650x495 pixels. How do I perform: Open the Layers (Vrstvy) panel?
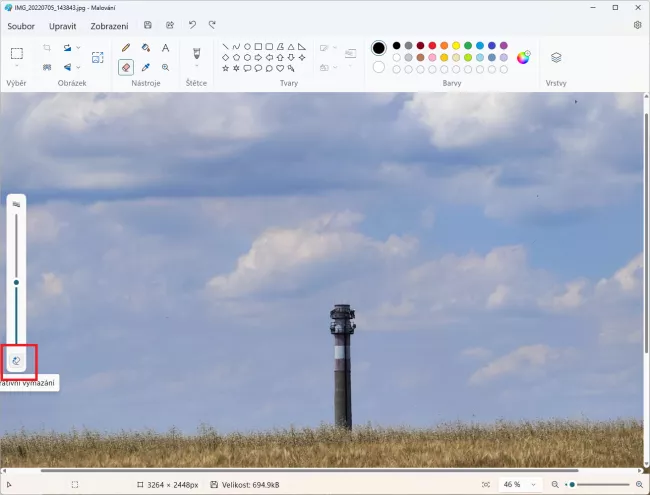(556, 57)
